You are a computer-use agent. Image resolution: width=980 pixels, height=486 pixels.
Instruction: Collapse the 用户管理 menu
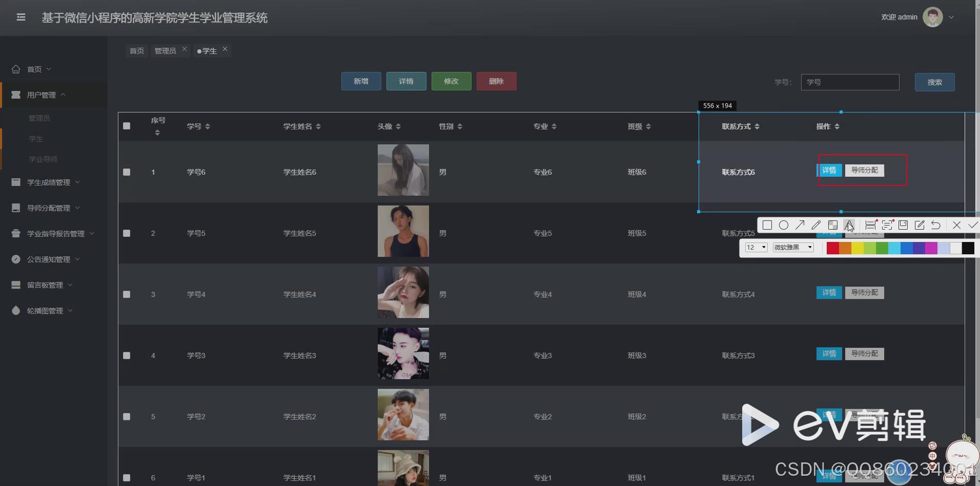click(x=63, y=94)
